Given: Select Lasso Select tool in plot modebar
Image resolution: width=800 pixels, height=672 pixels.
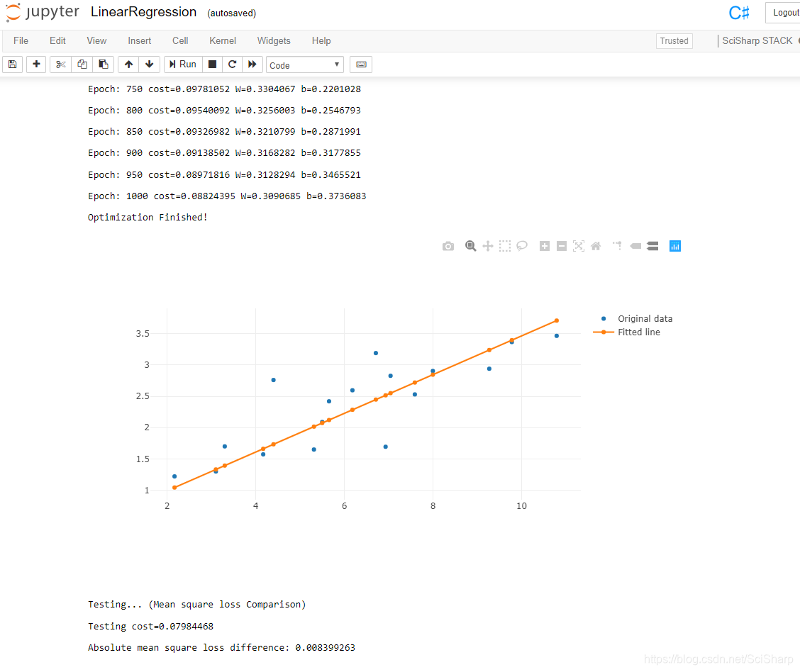Looking at the screenshot, I should click(522, 246).
